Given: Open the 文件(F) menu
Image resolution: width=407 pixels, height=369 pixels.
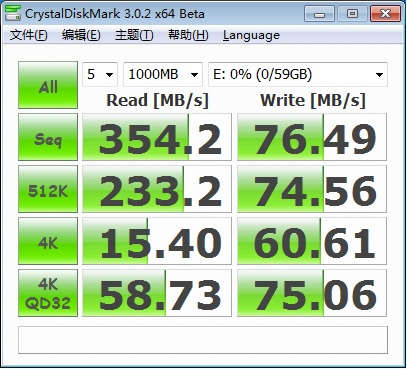Looking at the screenshot, I should (x=29, y=35).
